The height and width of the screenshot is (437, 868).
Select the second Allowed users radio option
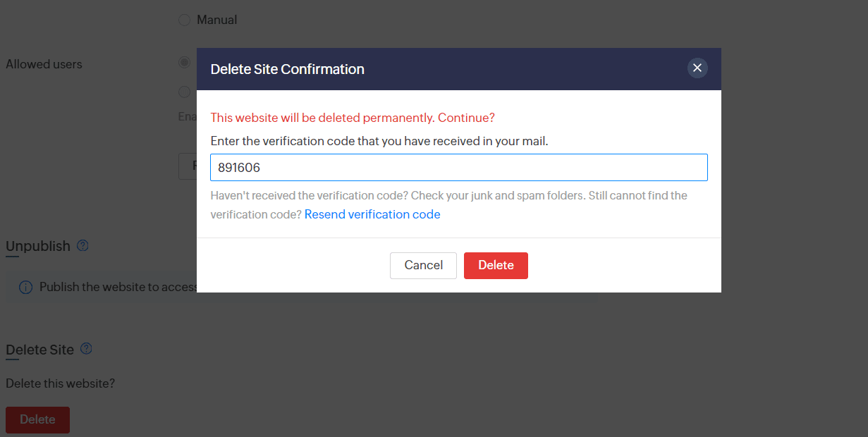pyautogui.click(x=185, y=92)
